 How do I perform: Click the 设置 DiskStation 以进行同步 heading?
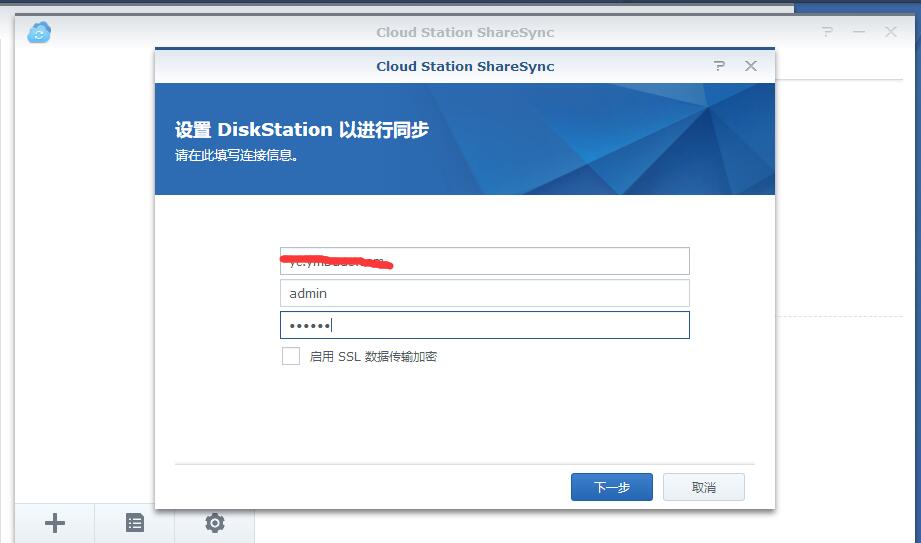point(301,129)
